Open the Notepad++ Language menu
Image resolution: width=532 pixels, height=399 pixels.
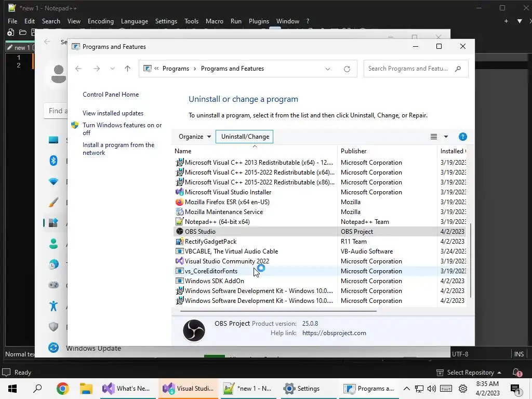135,21
